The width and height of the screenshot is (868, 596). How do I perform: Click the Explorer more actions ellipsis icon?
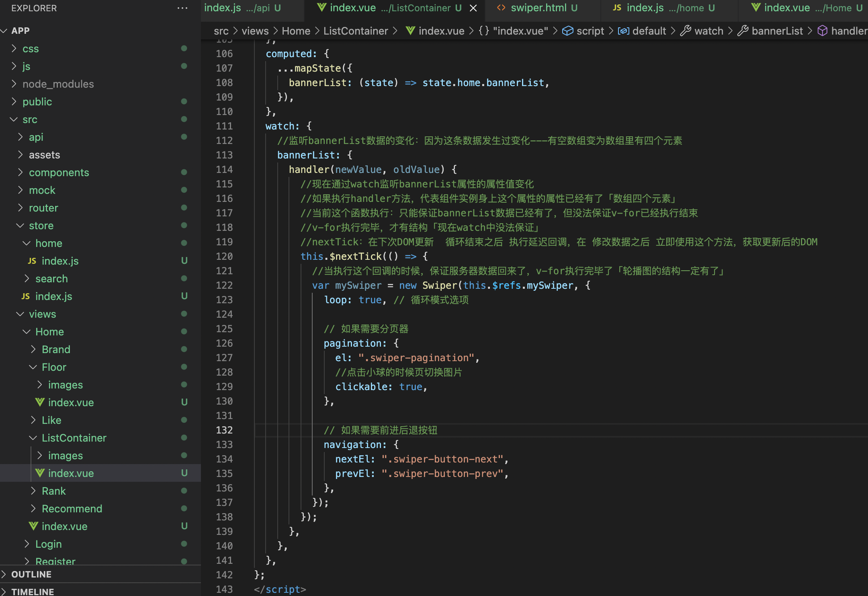182,8
